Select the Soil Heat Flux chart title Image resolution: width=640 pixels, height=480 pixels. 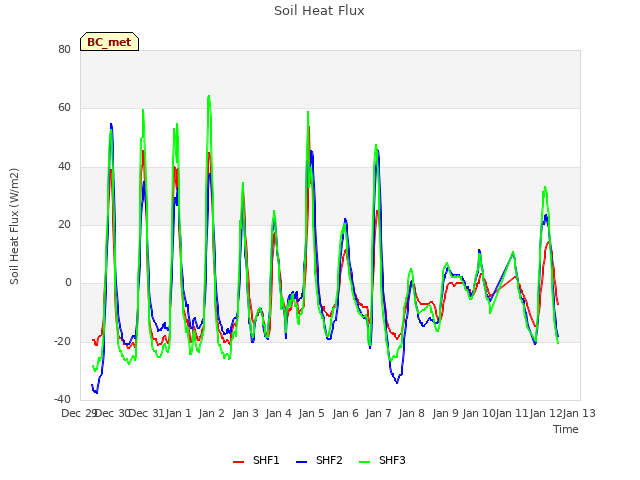click(319, 11)
